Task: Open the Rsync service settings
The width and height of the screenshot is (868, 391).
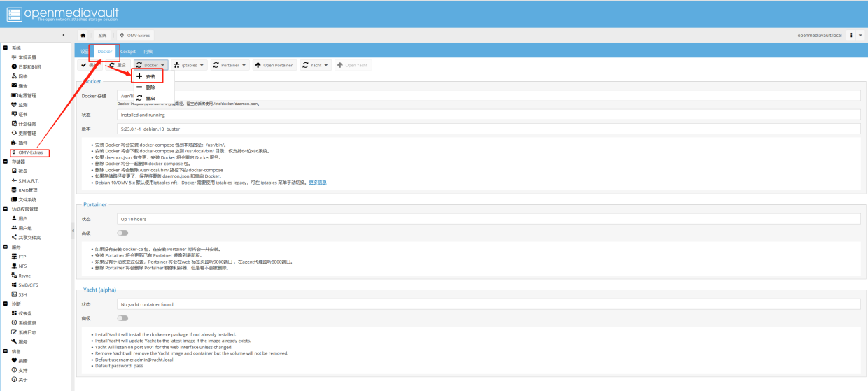Action: tap(24, 276)
